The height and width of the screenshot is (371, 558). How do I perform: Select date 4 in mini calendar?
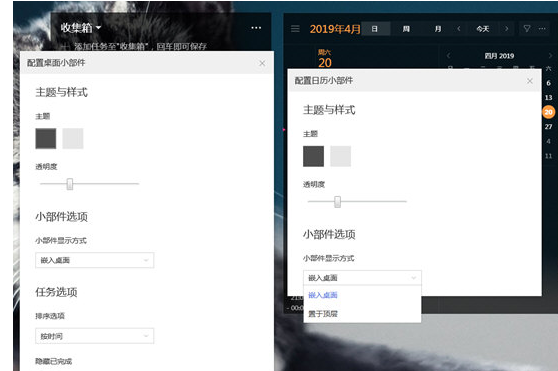click(548, 141)
